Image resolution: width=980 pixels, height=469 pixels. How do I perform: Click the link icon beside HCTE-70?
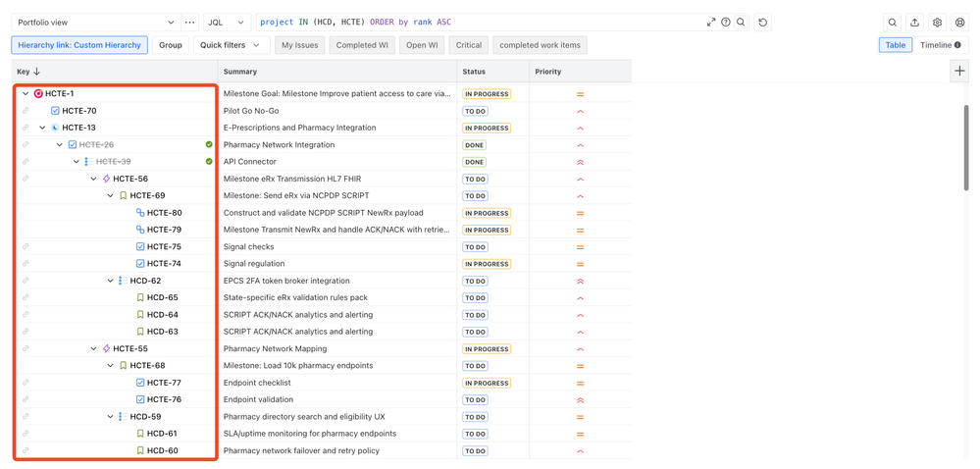point(26,111)
